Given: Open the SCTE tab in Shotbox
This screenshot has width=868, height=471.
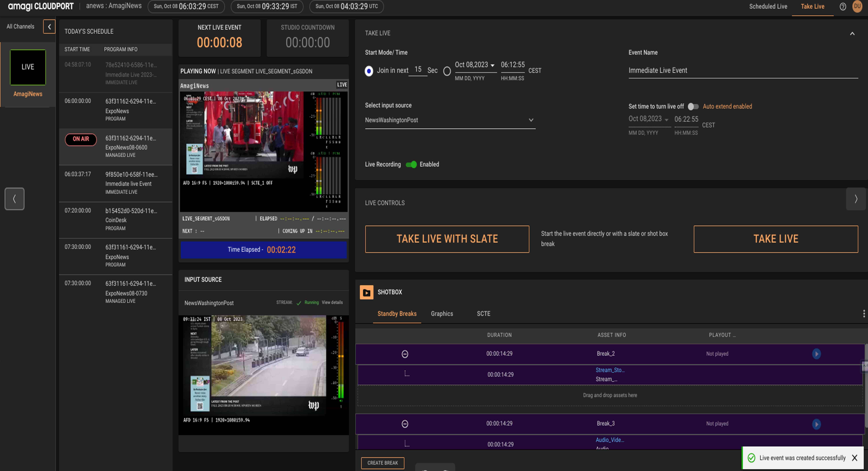Looking at the screenshot, I should coord(483,314).
